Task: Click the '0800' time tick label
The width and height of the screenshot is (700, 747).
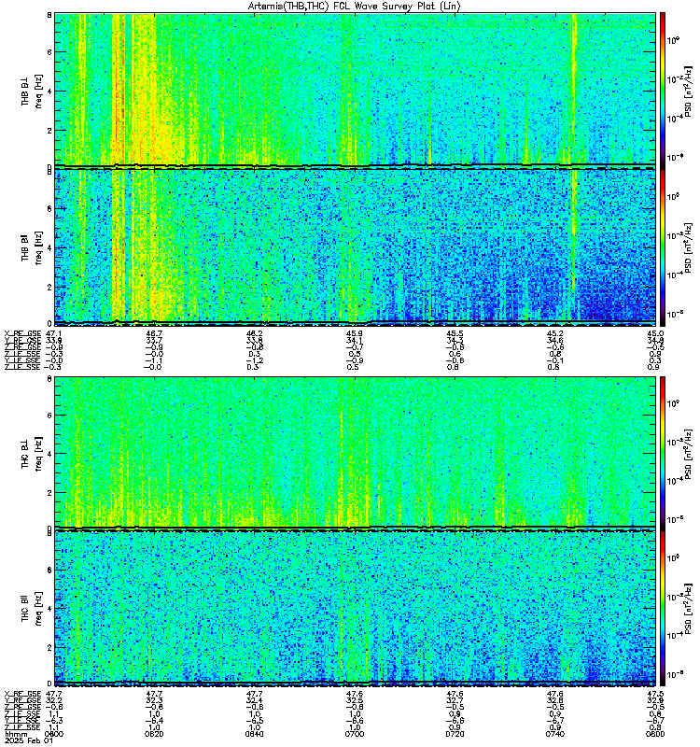Action: tap(656, 734)
